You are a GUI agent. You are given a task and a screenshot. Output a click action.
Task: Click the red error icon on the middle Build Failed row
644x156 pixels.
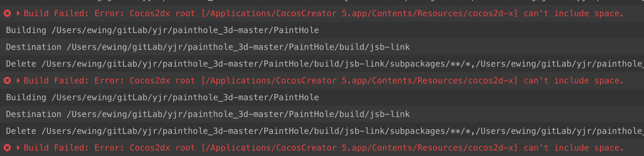(x=7, y=80)
